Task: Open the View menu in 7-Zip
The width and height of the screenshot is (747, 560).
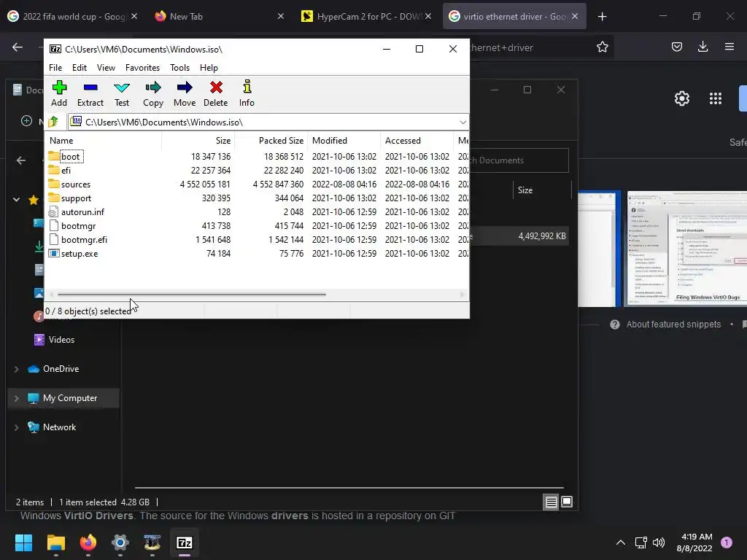Action: 106,68
